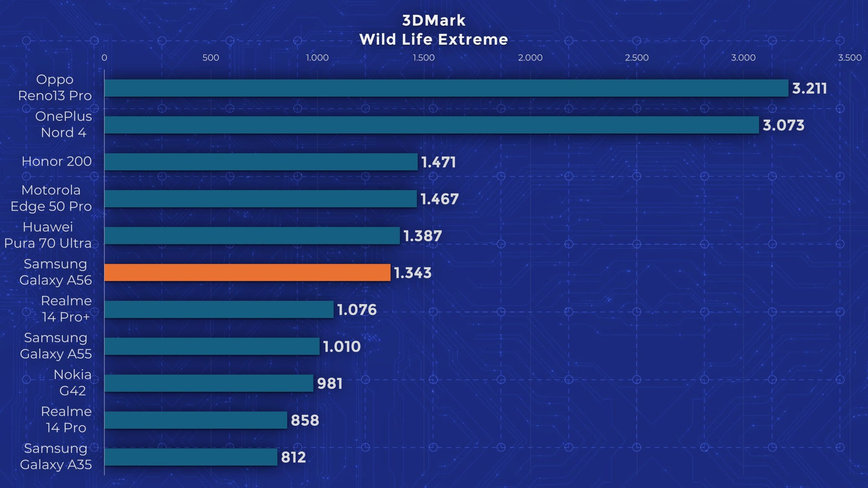Viewport: 868px width, 488px height.
Task: Click the 981 score value
Action: (x=330, y=384)
